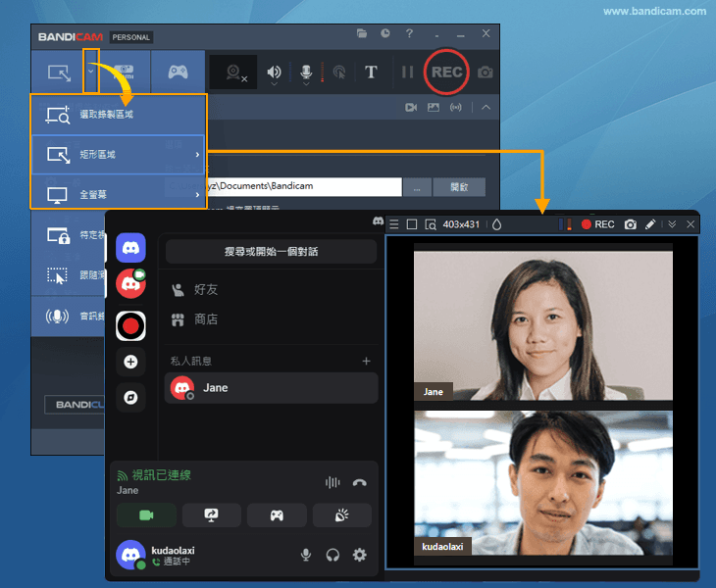Viewport: 716px width, 588px height.
Task: Deafen with headphones icon in Discord
Action: tap(332, 555)
